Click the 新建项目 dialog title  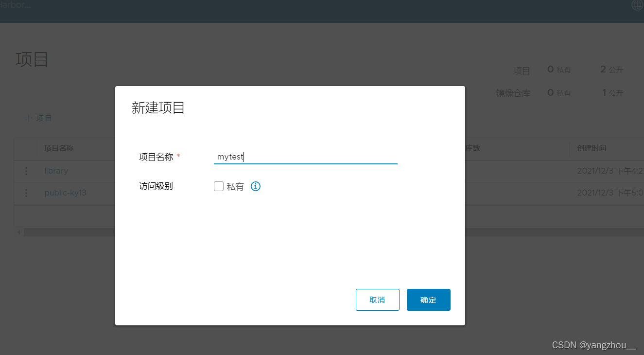tap(158, 108)
